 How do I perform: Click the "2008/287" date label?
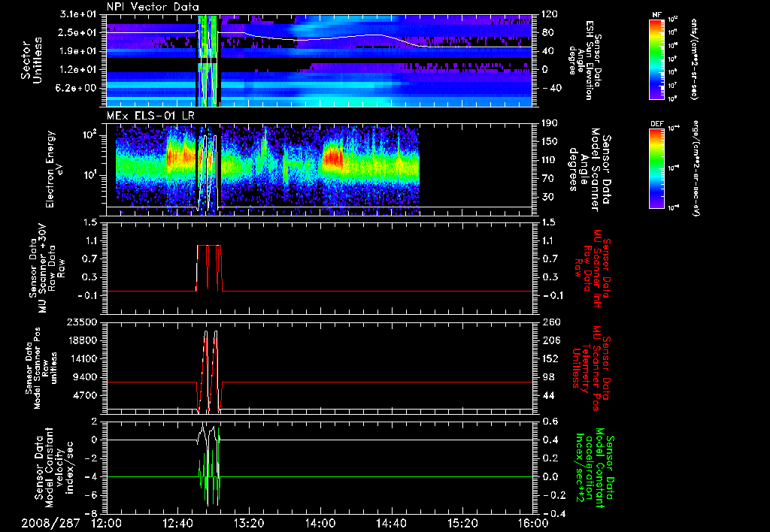click(x=50, y=523)
